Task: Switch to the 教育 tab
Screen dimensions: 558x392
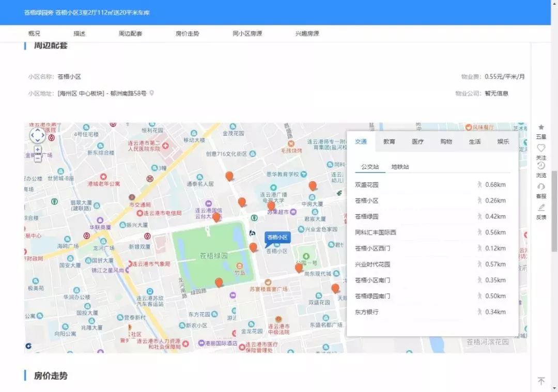Action: pyautogui.click(x=389, y=142)
